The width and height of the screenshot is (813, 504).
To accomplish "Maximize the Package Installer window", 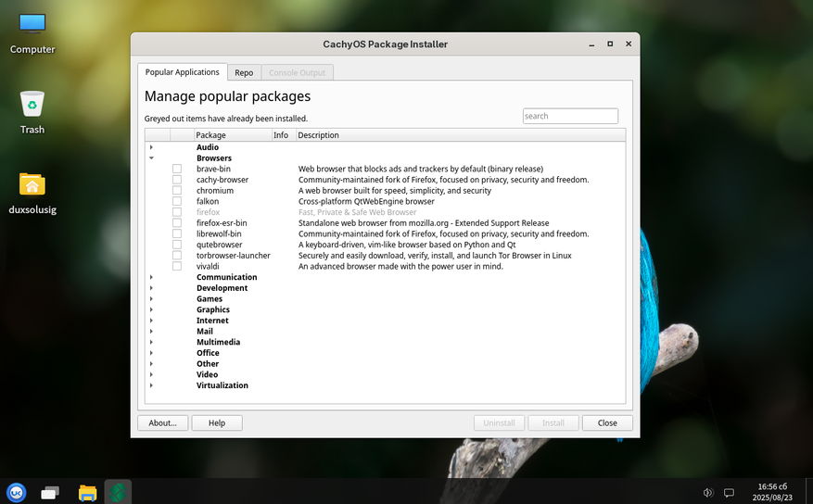I will (610, 44).
